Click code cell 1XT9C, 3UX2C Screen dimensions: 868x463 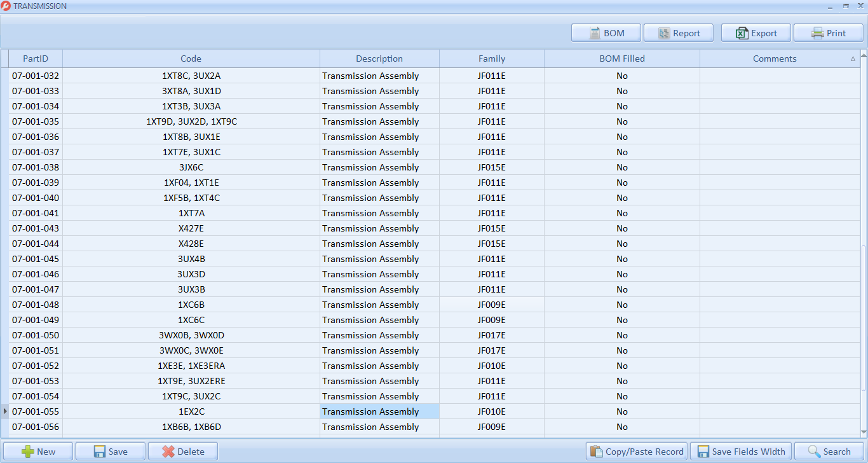tap(191, 396)
